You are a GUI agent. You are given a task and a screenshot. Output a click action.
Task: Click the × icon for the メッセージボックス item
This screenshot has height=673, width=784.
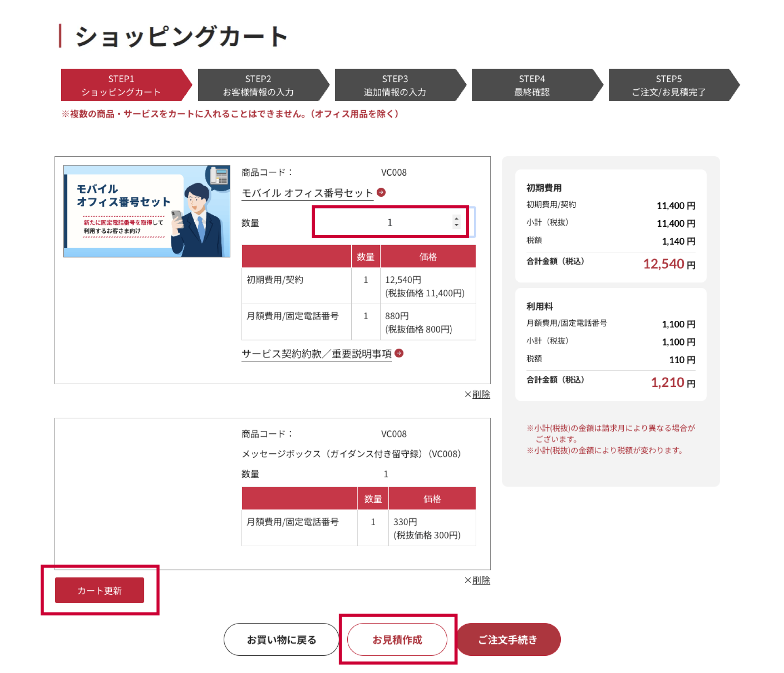[x=468, y=581]
